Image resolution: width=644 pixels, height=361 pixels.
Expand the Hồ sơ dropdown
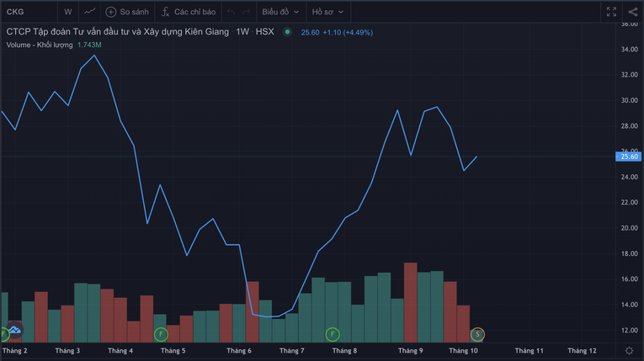click(x=327, y=12)
